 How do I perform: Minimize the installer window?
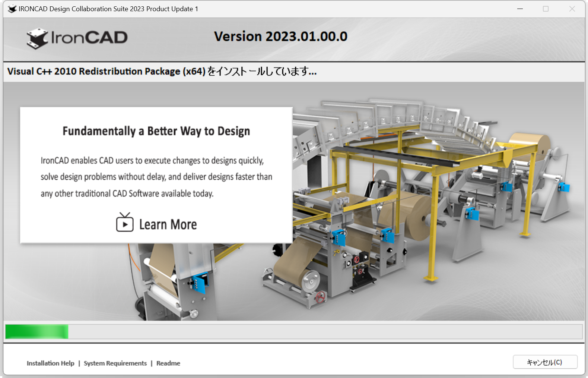tap(520, 9)
